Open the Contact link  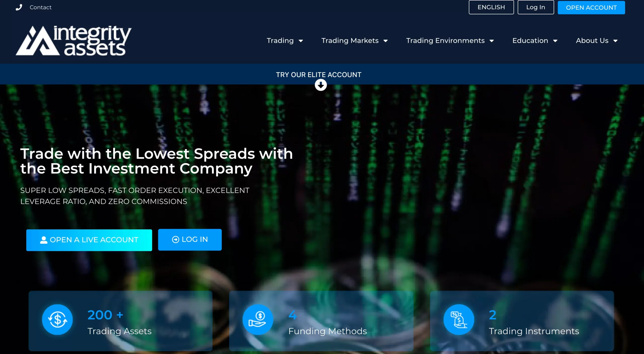coord(41,7)
